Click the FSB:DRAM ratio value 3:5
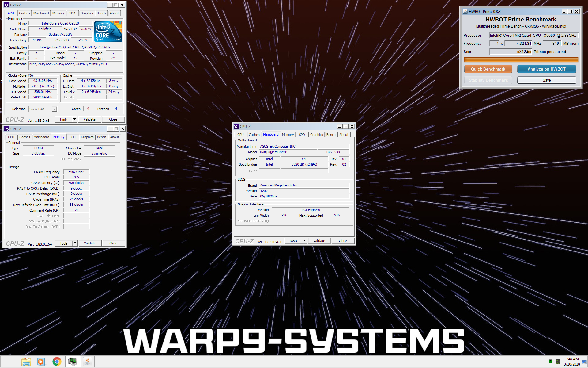The height and width of the screenshot is (368, 588). point(76,177)
